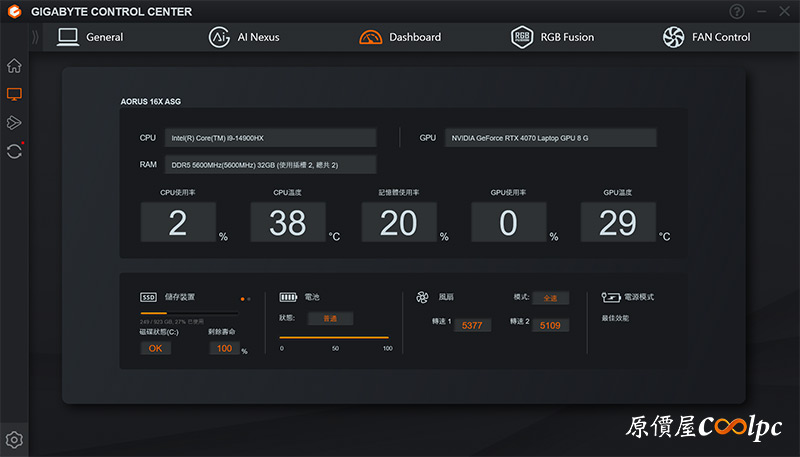The width and height of the screenshot is (800, 457).
Task: Select the Dashboard tab
Action: (x=400, y=37)
